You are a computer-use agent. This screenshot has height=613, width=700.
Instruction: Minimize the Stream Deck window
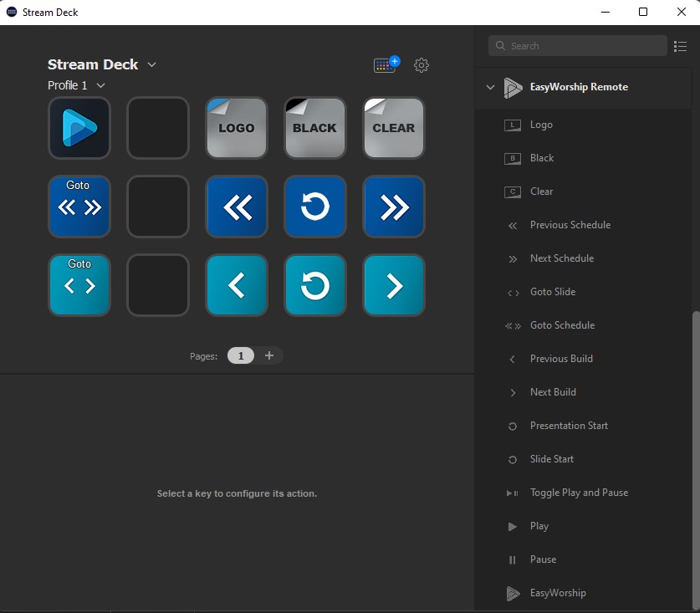pyautogui.click(x=605, y=12)
